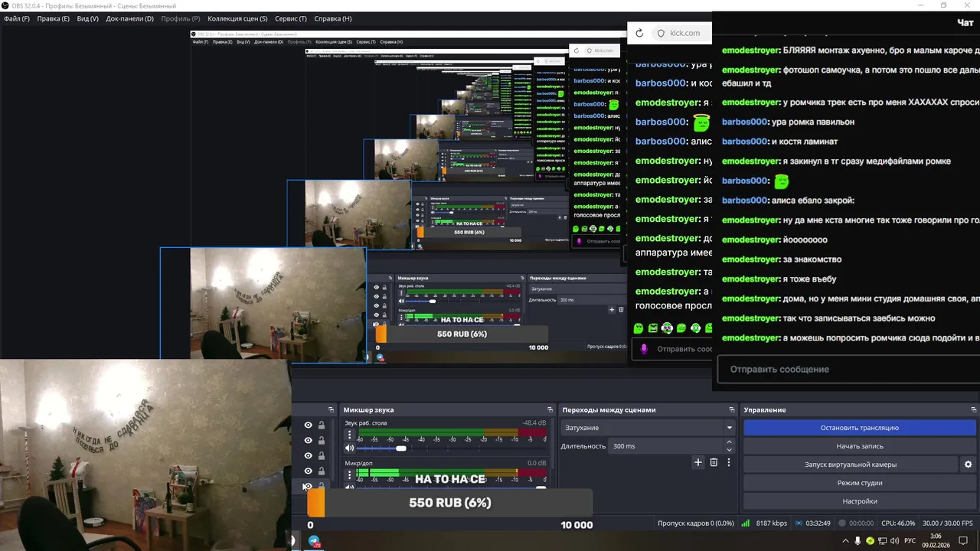
Task: Click the Пропуск кадров 0 (0.0%) status
Action: coord(695,523)
